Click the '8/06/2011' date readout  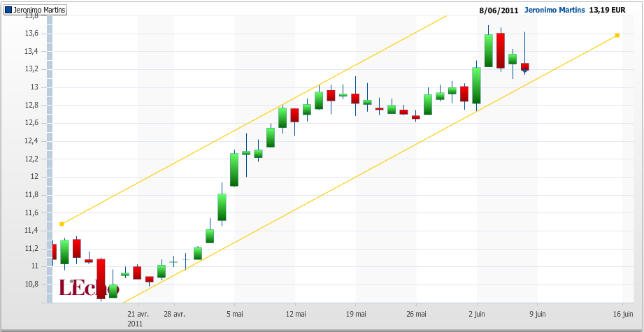pyautogui.click(x=499, y=10)
